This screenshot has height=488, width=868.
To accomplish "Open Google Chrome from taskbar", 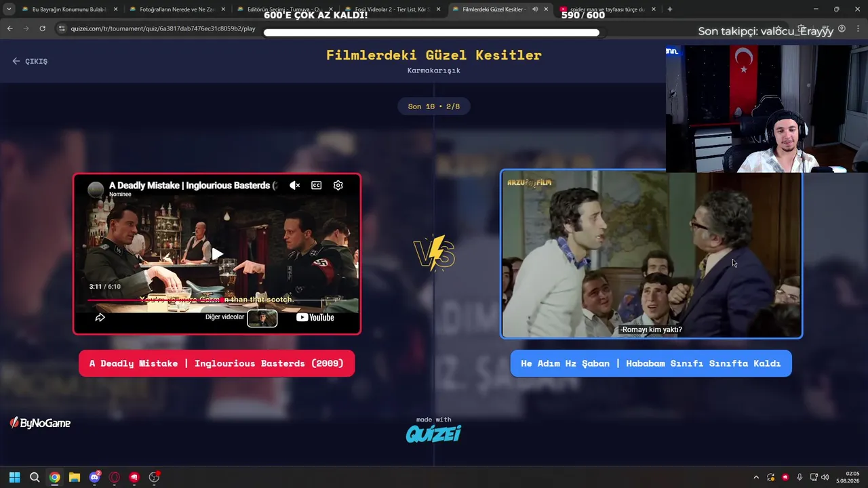I will pyautogui.click(x=54, y=477).
